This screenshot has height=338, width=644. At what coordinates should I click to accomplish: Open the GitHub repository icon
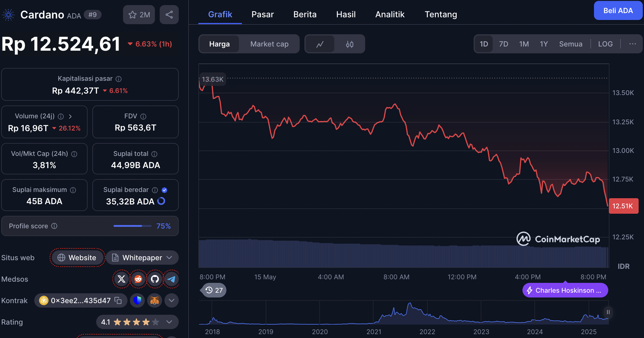tap(155, 279)
